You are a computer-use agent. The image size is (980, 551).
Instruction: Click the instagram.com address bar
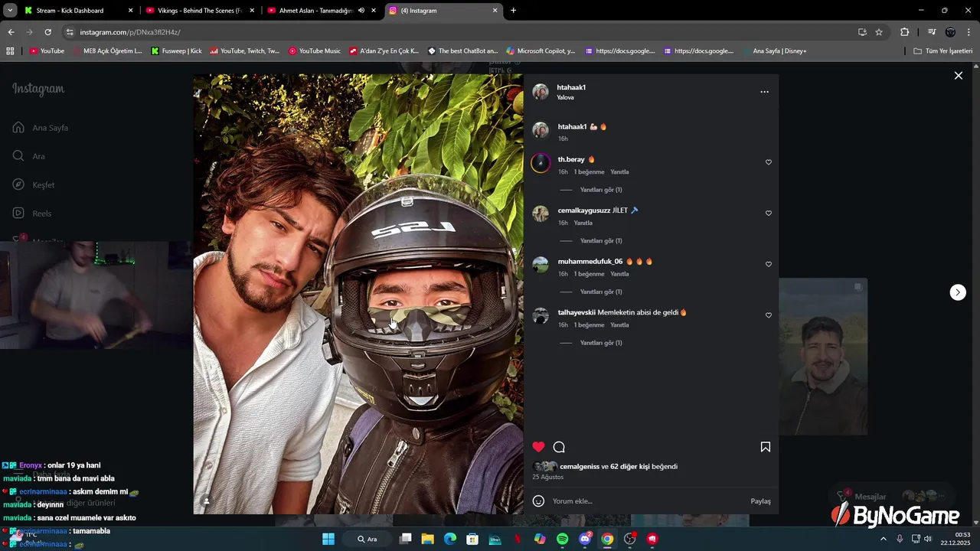tap(459, 32)
